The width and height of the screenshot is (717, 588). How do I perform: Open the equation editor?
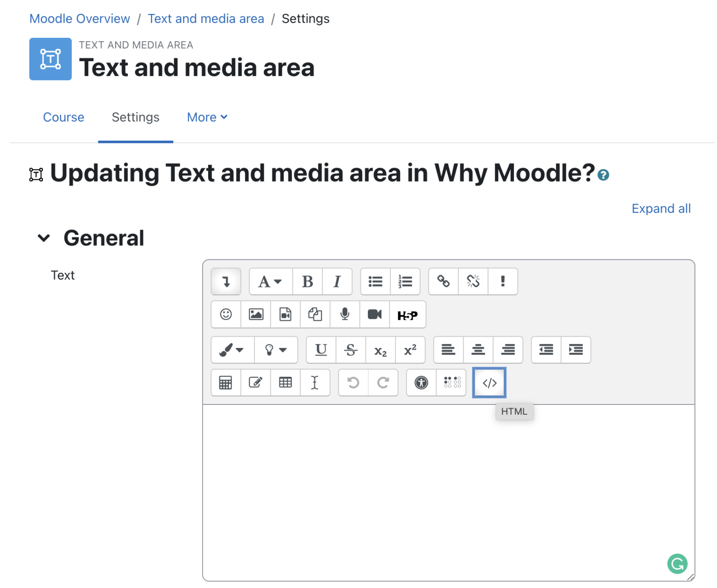tap(225, 383)
